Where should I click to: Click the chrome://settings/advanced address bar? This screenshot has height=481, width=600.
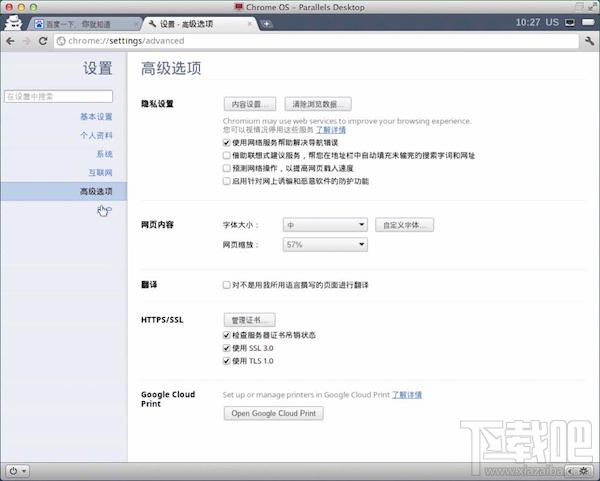[317, 41]
